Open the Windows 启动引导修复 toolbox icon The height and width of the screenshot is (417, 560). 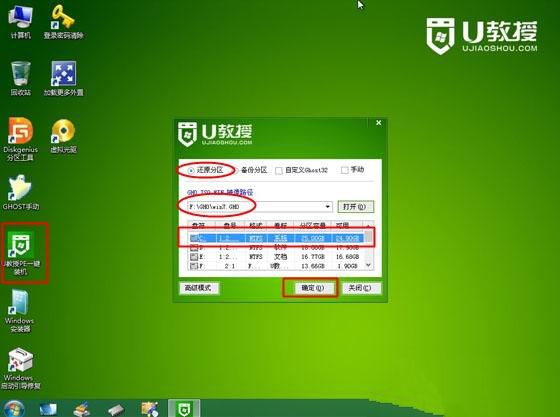tap(20, 368)
